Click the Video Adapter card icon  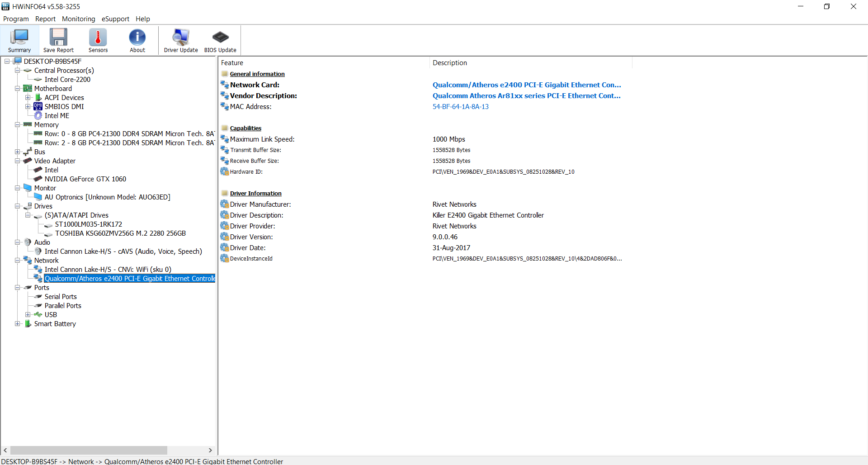[x=28, y=161]
